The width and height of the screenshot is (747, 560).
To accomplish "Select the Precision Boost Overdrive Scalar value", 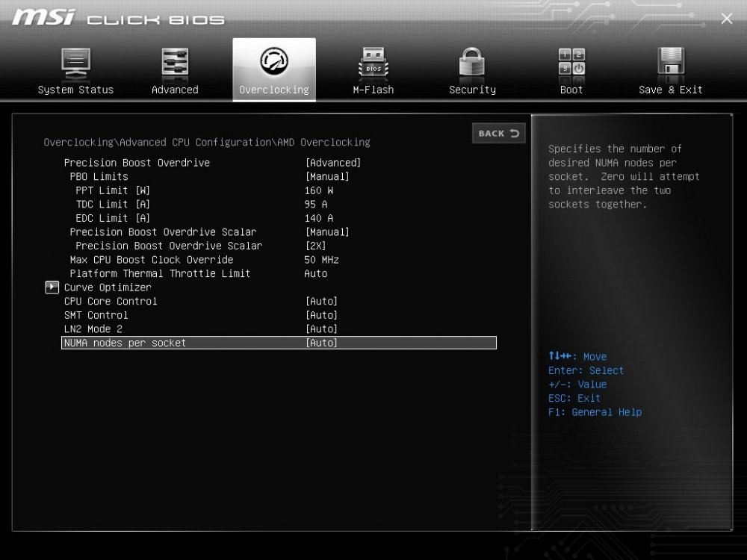I will (x=321, y=246).
